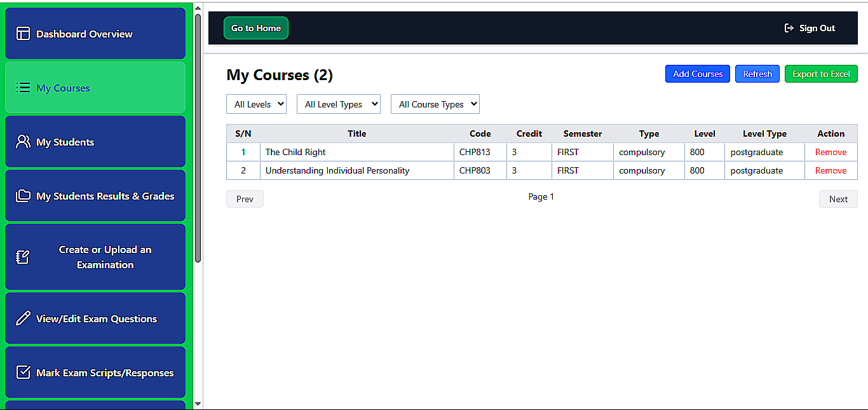Click the Semester column header
Image resolution: width=868 pixels, height=410 pixels.
tap(583, 133)
